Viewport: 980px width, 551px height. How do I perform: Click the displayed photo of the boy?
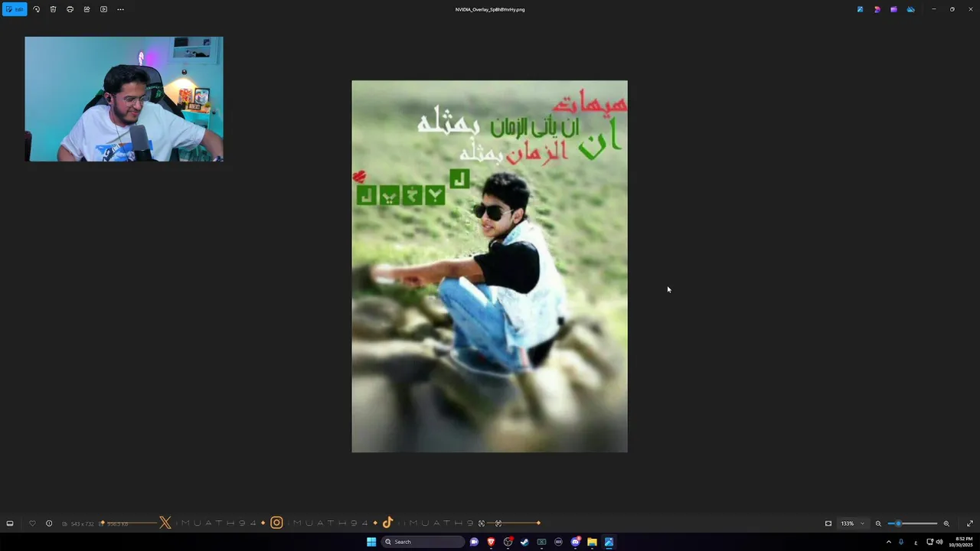click(x=489, y=266)
